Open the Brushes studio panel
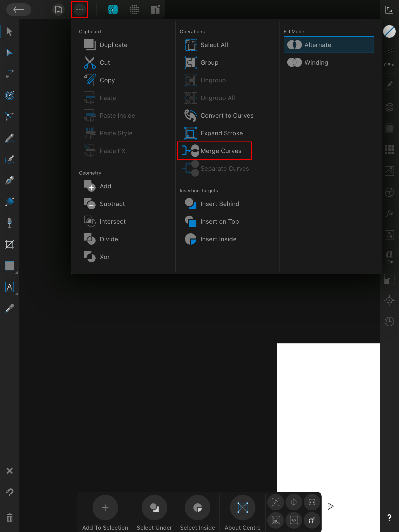The width and height of the screenshot is (399, 532). pos(389,85)
